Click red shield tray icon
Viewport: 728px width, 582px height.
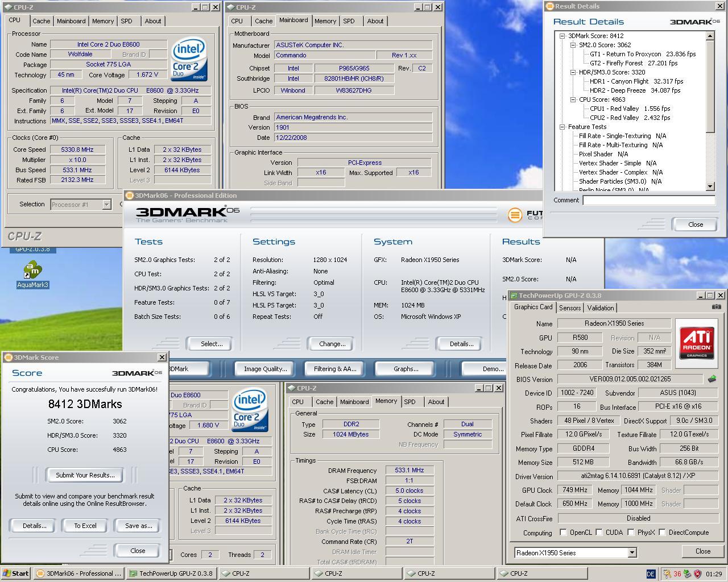(x=697, y=574)
